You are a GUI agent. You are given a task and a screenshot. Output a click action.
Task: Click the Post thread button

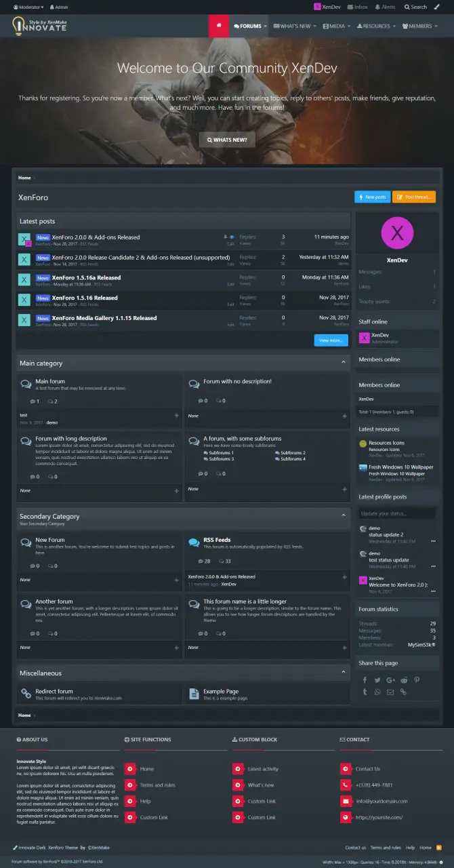coord(414,197)
